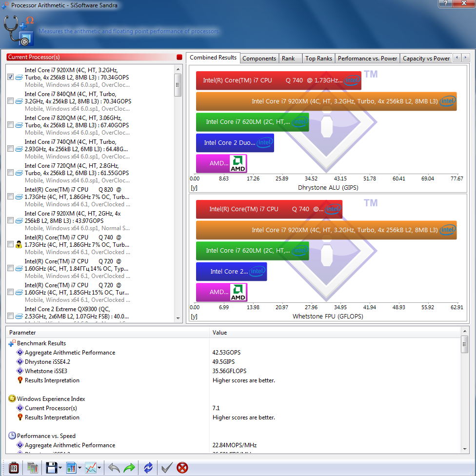The image size is (476, 476).
Task: Open the Top Ranks tab
Action: [318, 59]
